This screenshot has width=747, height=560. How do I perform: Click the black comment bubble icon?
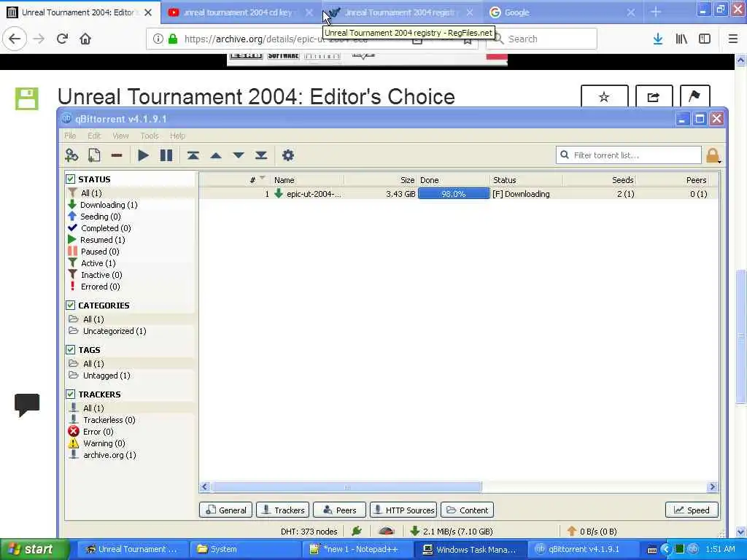[27, 405]
